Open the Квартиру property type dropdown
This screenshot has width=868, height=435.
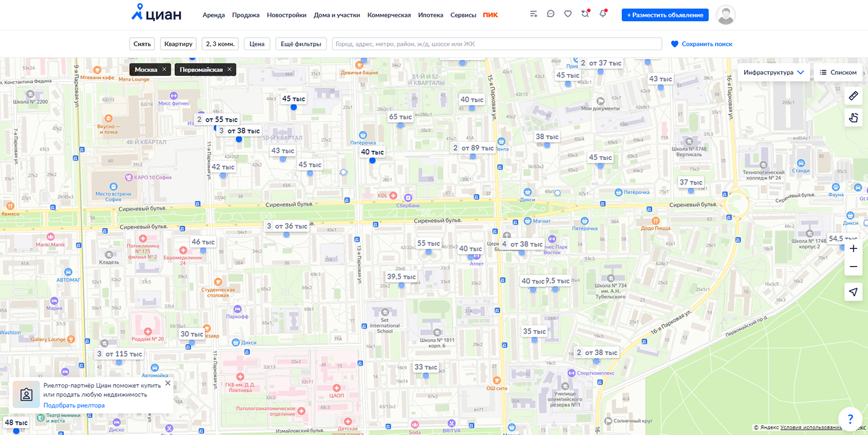[x=179, y=44]
